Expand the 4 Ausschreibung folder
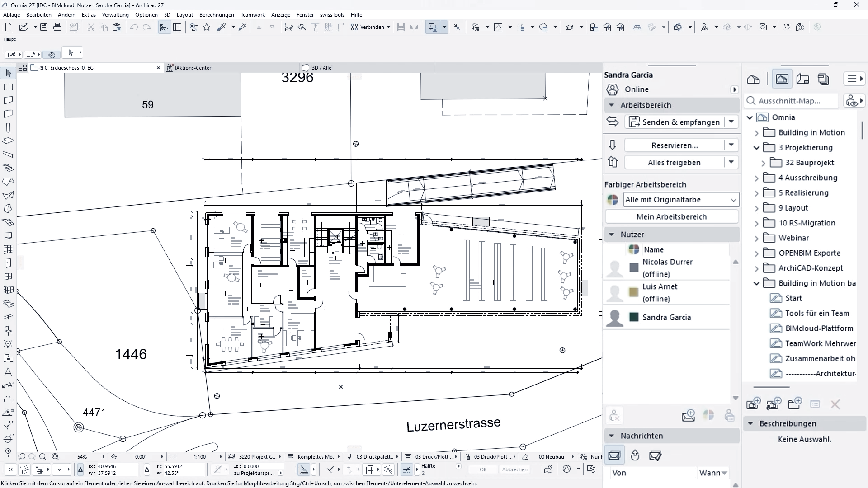 (x=757, y=178)
